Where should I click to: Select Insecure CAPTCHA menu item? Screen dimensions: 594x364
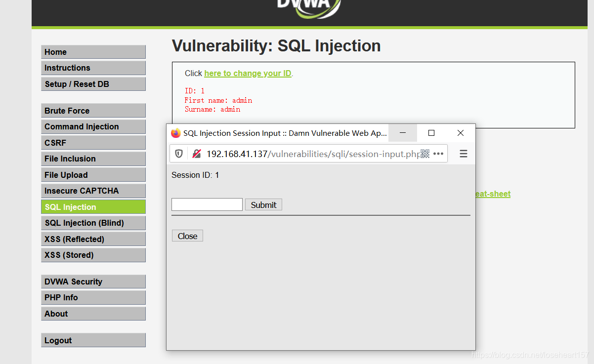tap(93, 191)
